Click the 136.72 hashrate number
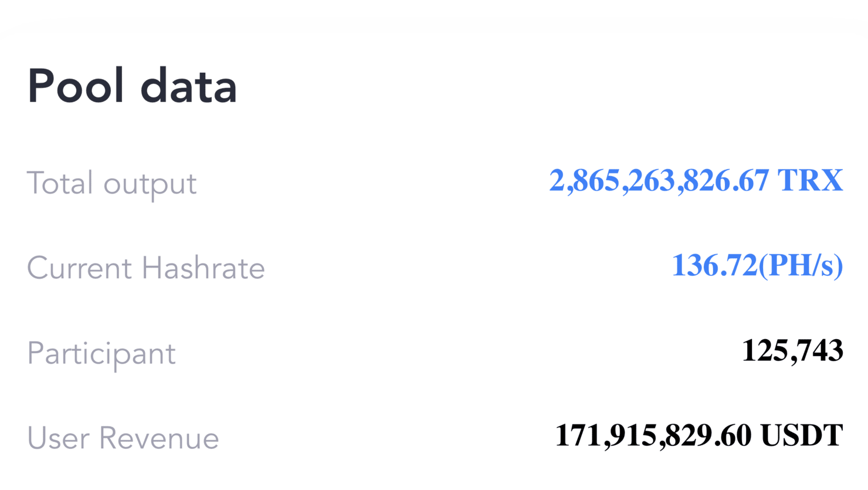 pos(714,265)
